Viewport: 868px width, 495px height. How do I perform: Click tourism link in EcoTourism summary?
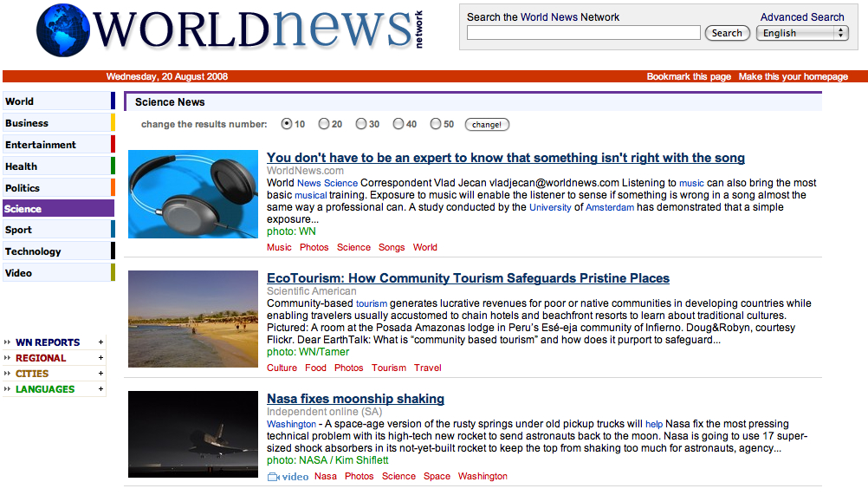pos(372,304)
